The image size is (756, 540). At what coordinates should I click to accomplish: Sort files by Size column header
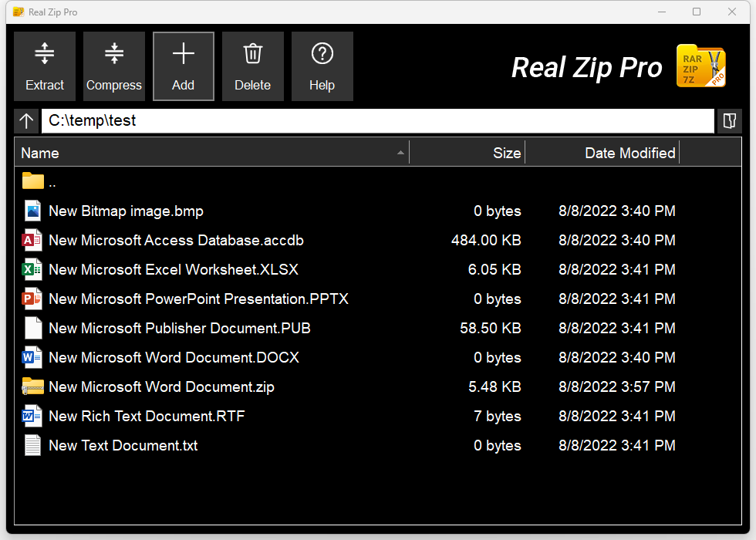tap(467, 153)
